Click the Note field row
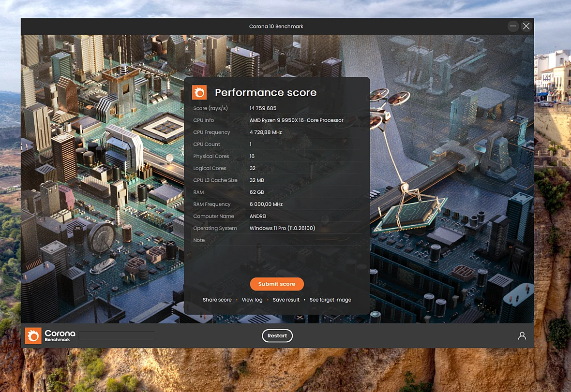Screen dimensions: 571x392 (277, 240)
